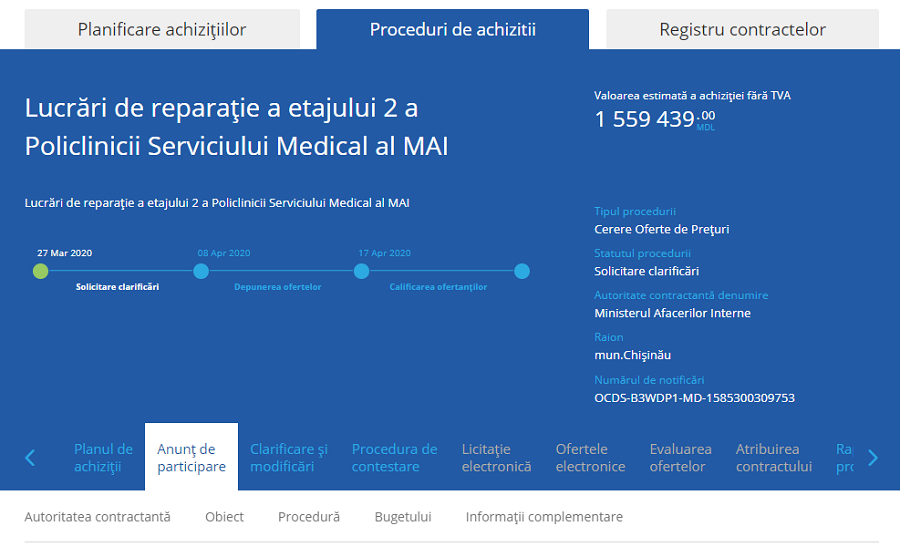
Task: Jump to Obiect section
Action: 224,517
